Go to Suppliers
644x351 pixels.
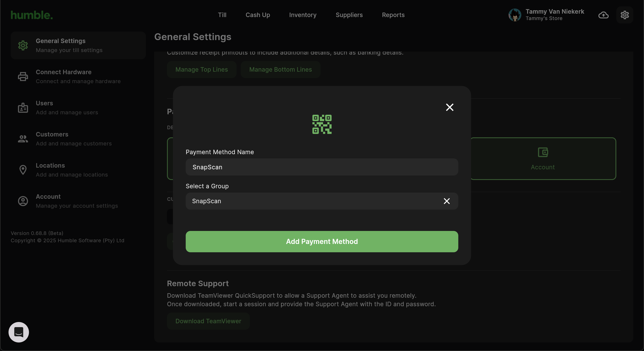(349, 15)
